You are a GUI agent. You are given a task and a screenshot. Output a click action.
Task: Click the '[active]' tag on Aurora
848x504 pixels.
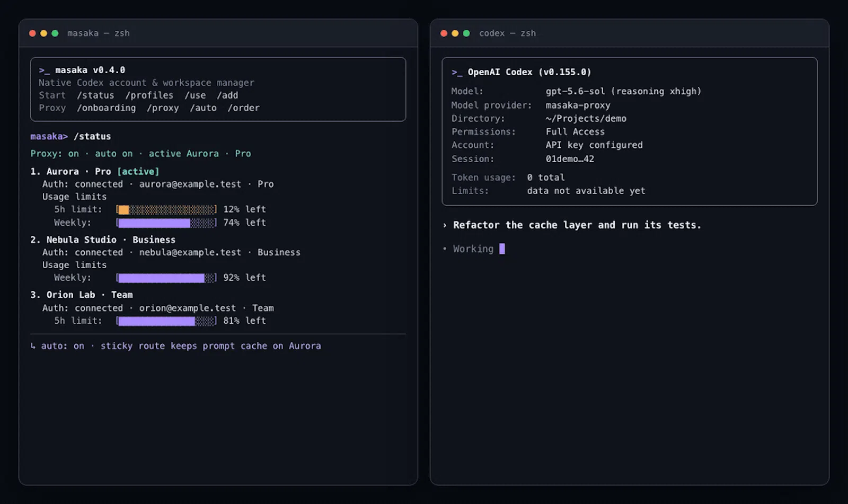pyautogui.click(x=138, y=172)
